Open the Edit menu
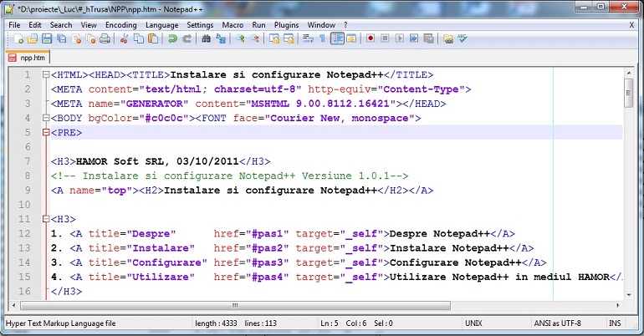This screenshot has height=336, width=644. tap(35, 25)
